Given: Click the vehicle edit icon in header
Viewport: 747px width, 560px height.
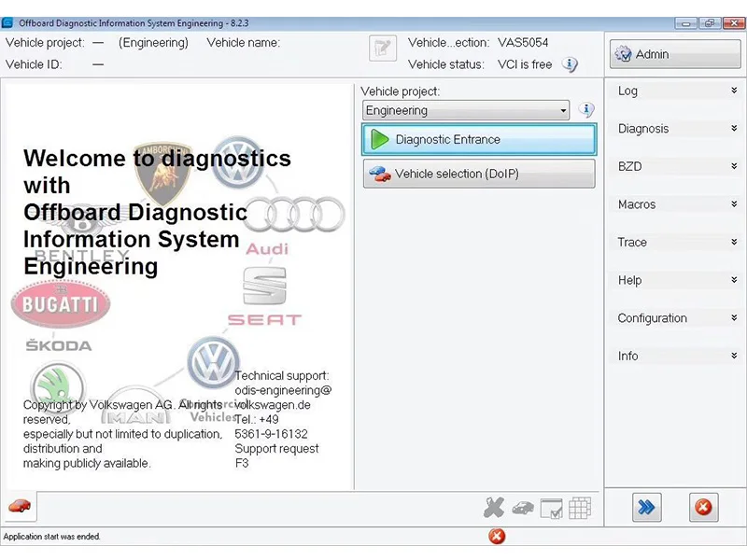Looking at the screenshot, I should 383,49.
